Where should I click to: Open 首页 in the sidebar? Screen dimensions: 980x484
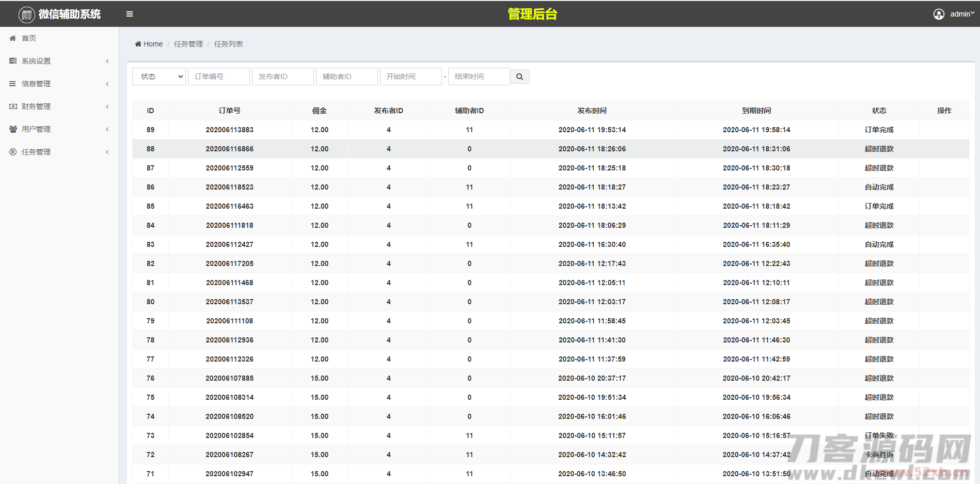(x=29, y=38)
